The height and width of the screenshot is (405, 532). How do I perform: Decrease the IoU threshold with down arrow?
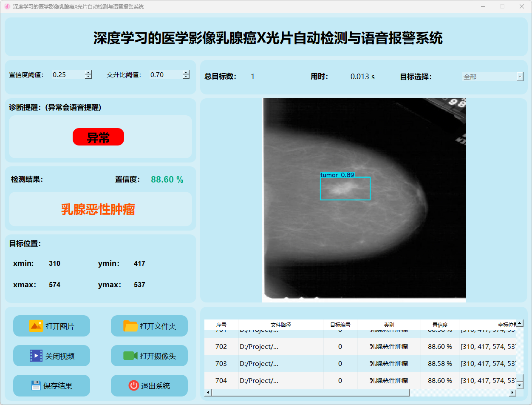pyautogui.click(x=186, y=77)
